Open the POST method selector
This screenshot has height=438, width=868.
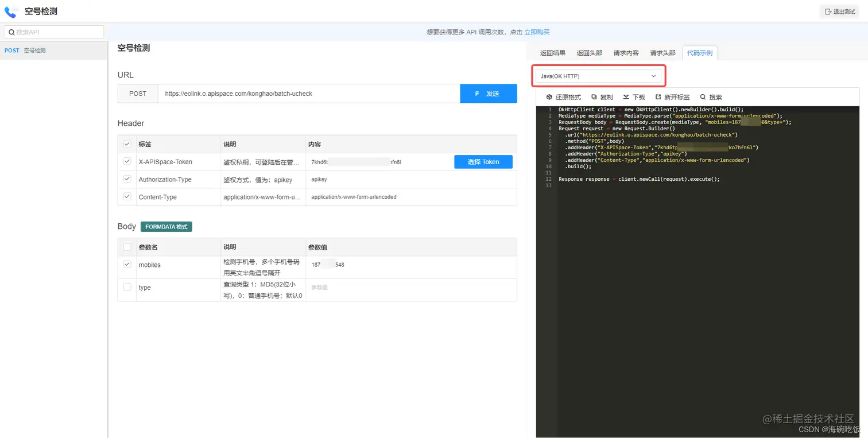[137, 94]
